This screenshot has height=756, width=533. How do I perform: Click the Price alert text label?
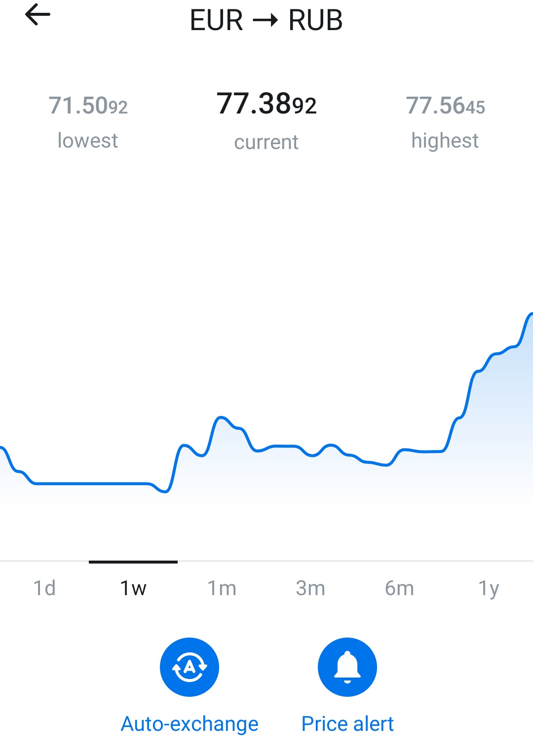pyautogui.click(x=347, y=724)
